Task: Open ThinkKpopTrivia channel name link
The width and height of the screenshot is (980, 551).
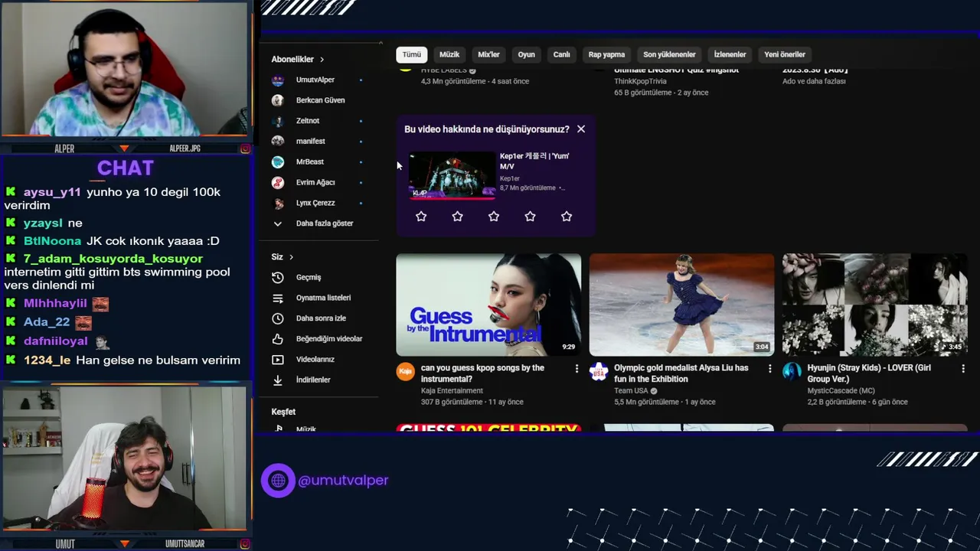Action: click(x=640, y=81)
